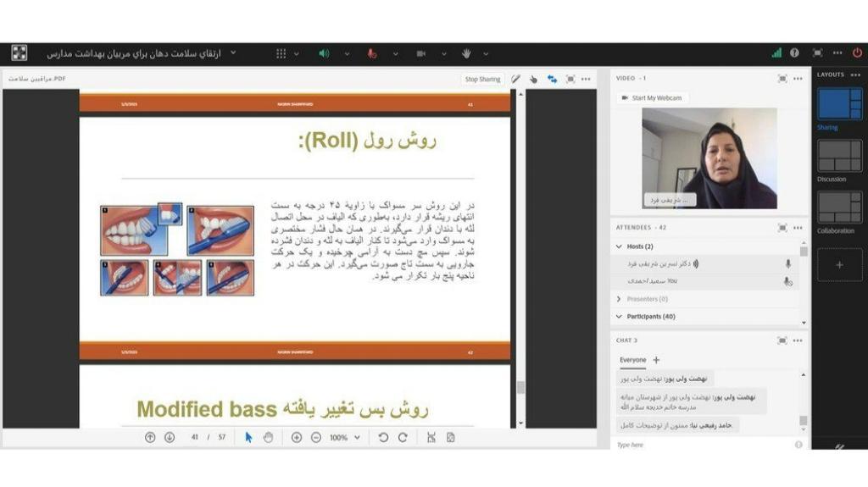Switch to the Everyone chat tab
This screenshot has width=868, height=487.
pyautogui.click(x=632, y=360)
